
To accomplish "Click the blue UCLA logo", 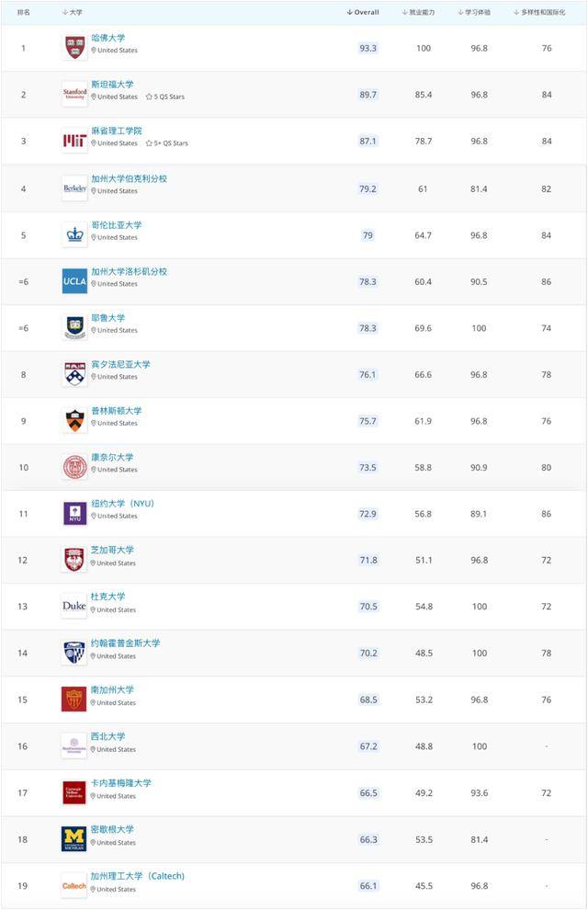I will (x=74, y=281).
